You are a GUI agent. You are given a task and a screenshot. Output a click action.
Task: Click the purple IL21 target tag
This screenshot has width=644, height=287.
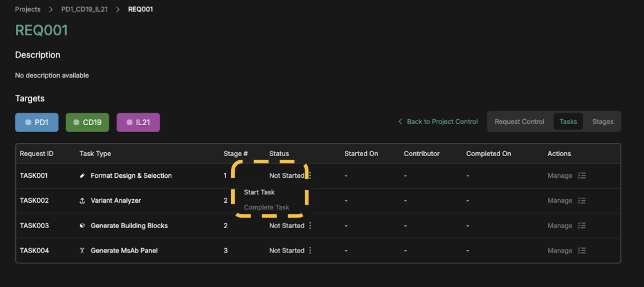click(x=138, y=123)
